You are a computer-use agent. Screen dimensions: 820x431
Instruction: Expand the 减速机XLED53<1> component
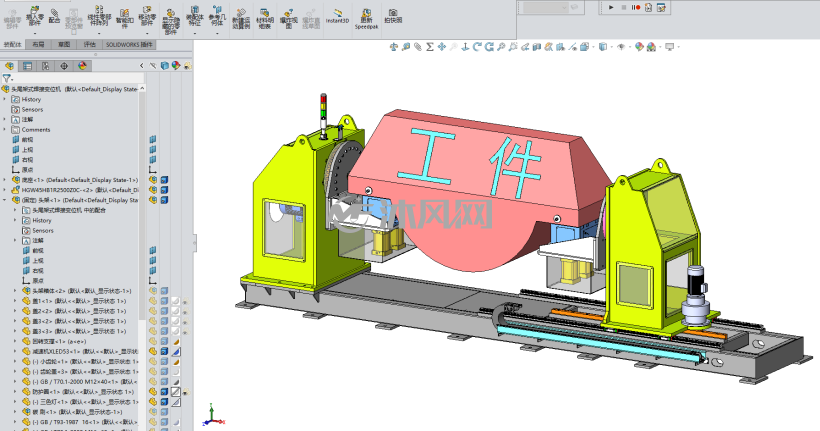click(x=15, y=351)
